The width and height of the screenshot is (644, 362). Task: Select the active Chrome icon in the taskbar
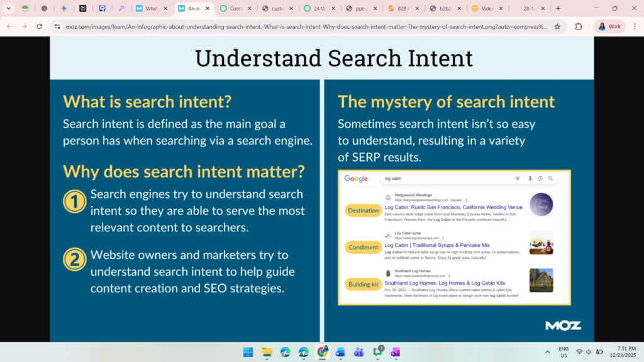point(321,353)
